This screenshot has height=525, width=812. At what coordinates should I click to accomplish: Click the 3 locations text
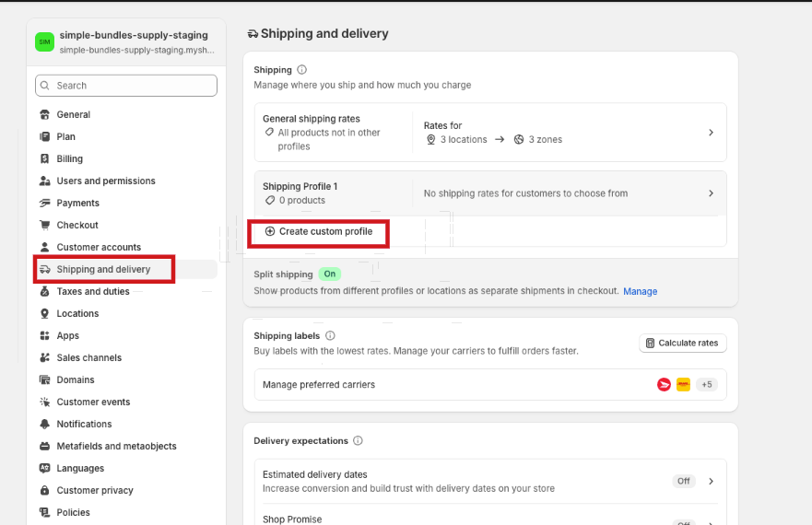click(464, 139)
